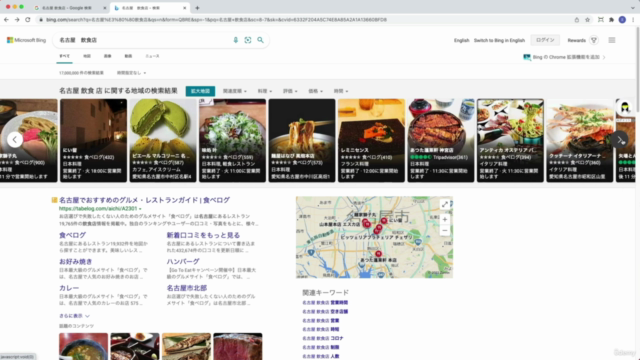Click the Bing Chrome extension promo icon
The width and height of the screenshot is (640, 360).
pos(527,57)
